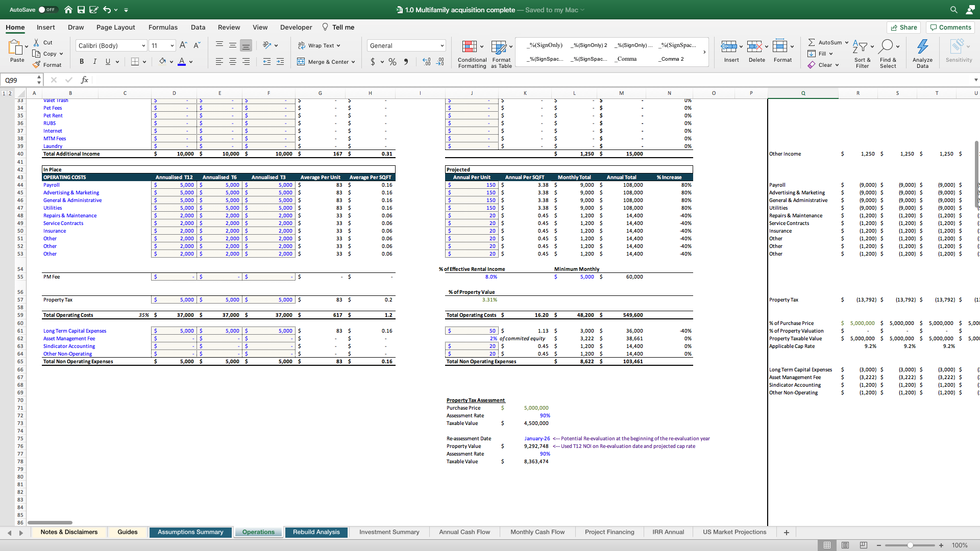Screen dimensions: 980x551
Task: Launch Analyze Data
Action: (922, 51)
